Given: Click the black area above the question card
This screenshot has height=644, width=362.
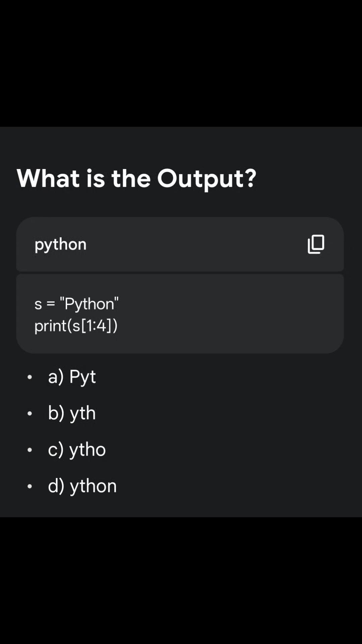Looking at the screenshot, I should click(x=181, y=63).
